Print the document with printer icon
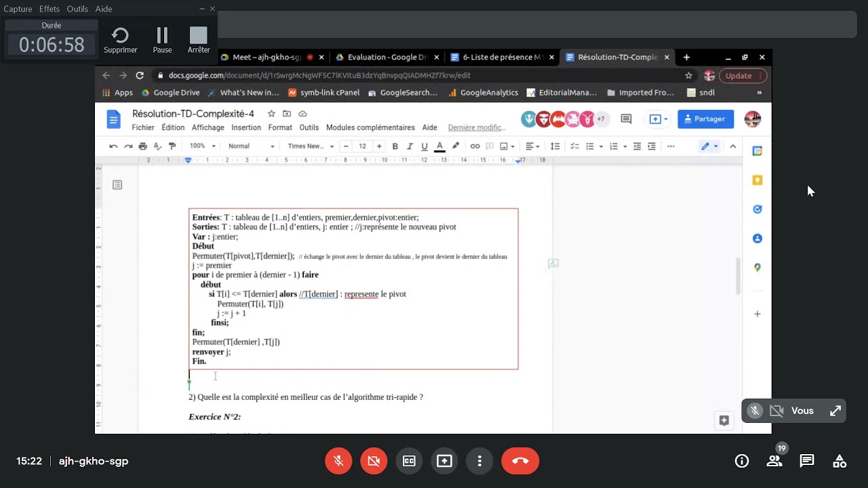 click(142, 146)
